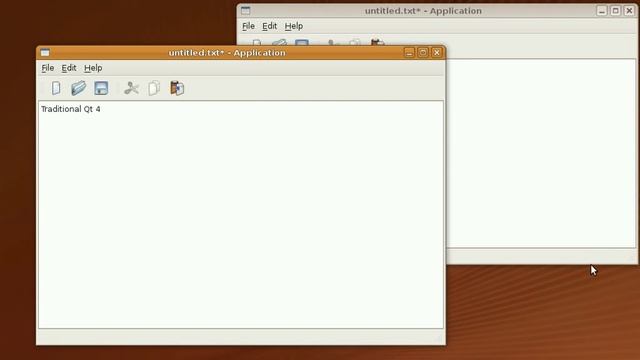Open File menu in front window
Screen dimensions: 640x360
[x=48, y=68]
